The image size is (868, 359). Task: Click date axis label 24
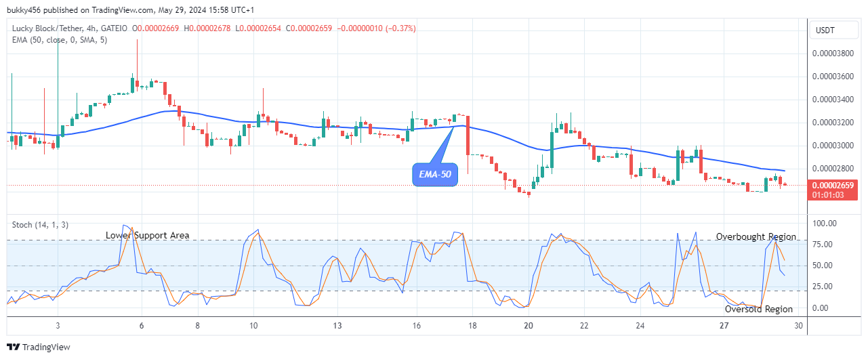[640, 326]
